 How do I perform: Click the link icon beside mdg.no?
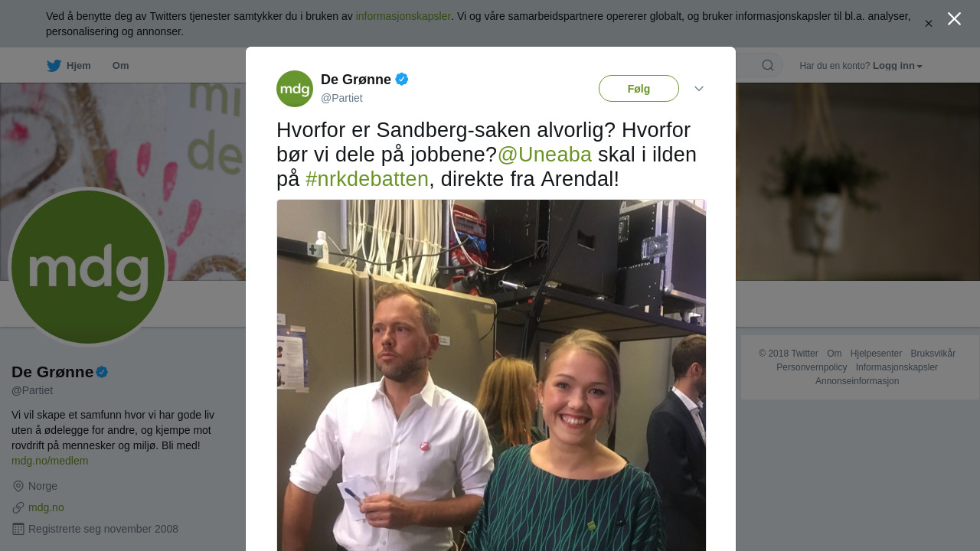18,507
